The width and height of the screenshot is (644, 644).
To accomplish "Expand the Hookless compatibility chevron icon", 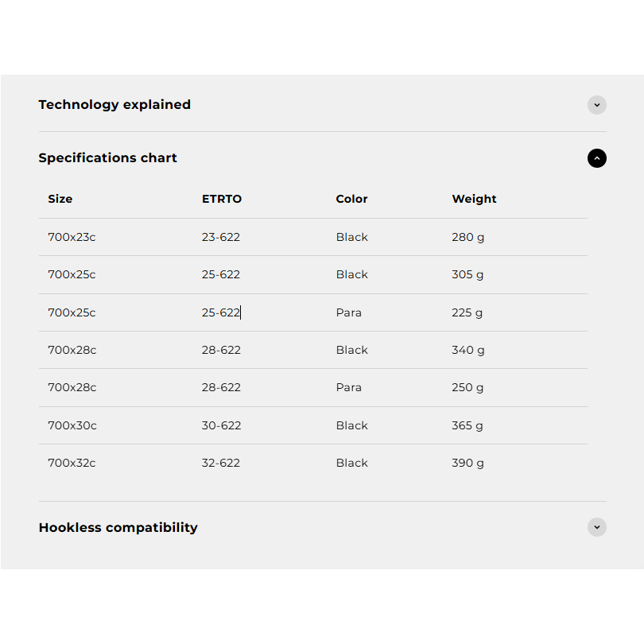I will [596, 527].
